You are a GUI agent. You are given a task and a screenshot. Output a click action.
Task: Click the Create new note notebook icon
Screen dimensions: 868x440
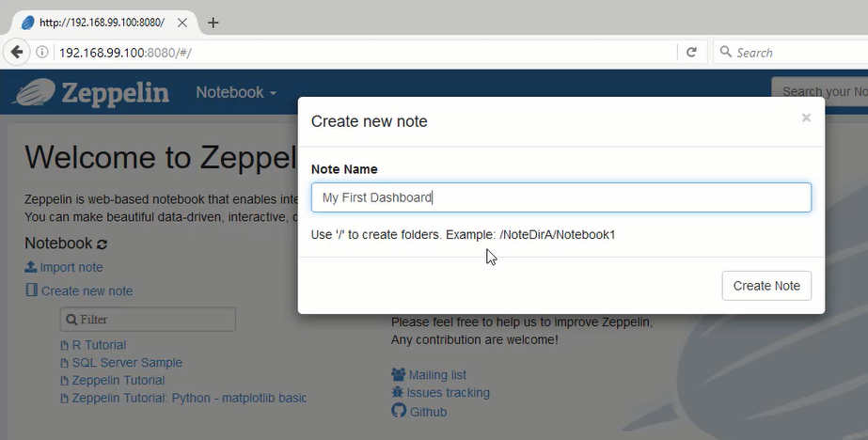pyautogui.click(x=32, y=290)
